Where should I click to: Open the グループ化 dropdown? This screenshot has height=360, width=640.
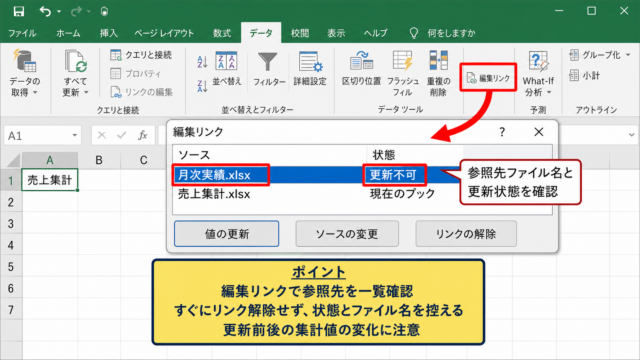click(x=599, y=55)
